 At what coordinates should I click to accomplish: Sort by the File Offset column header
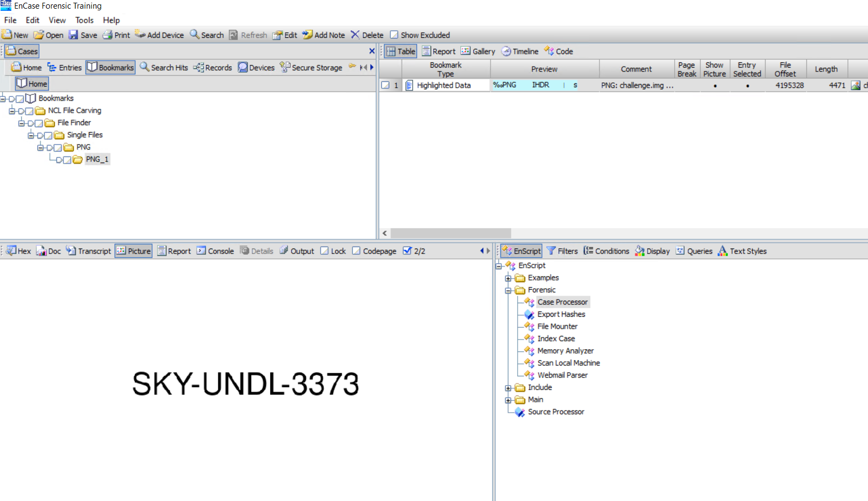tap(785, 69)
